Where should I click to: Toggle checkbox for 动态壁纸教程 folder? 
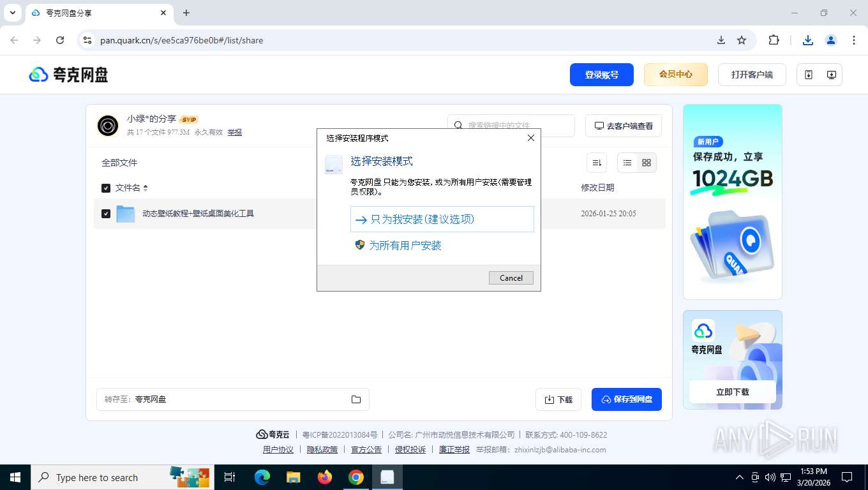106,214
